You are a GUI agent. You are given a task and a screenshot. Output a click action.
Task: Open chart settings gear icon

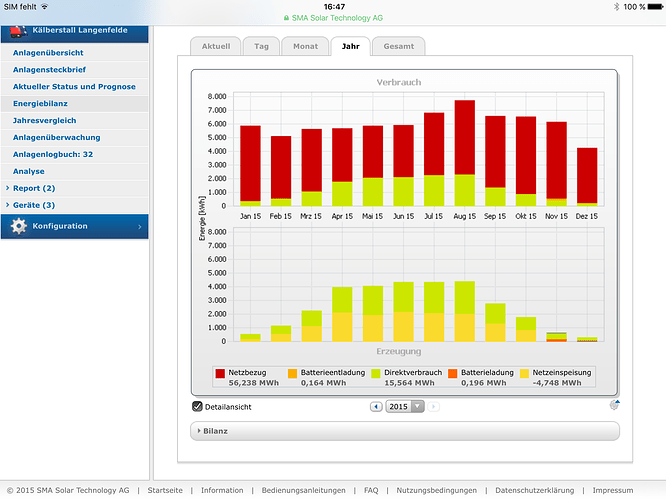pyautogui.click(x=614, y=405)
